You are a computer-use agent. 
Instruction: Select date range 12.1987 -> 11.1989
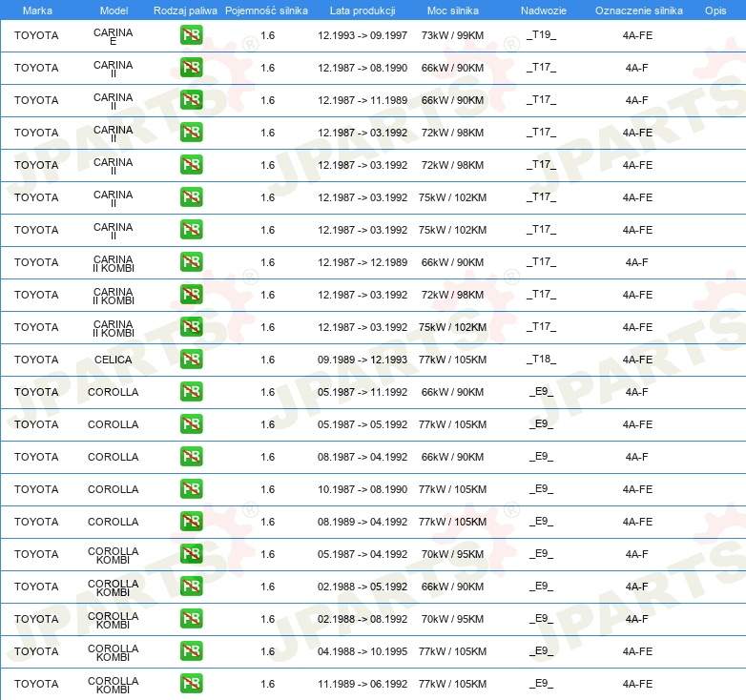363,100
